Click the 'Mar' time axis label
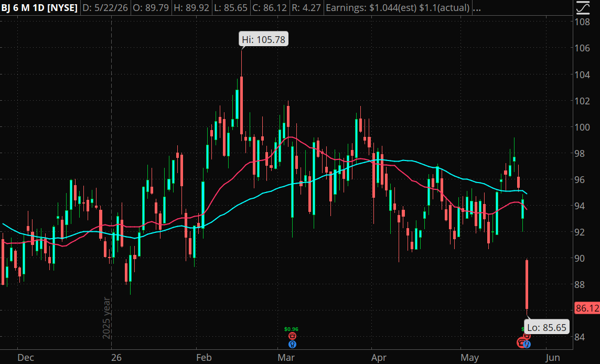The width and height of the screenshot is (600, 364). pyautogui.click(x=286, y=358)
